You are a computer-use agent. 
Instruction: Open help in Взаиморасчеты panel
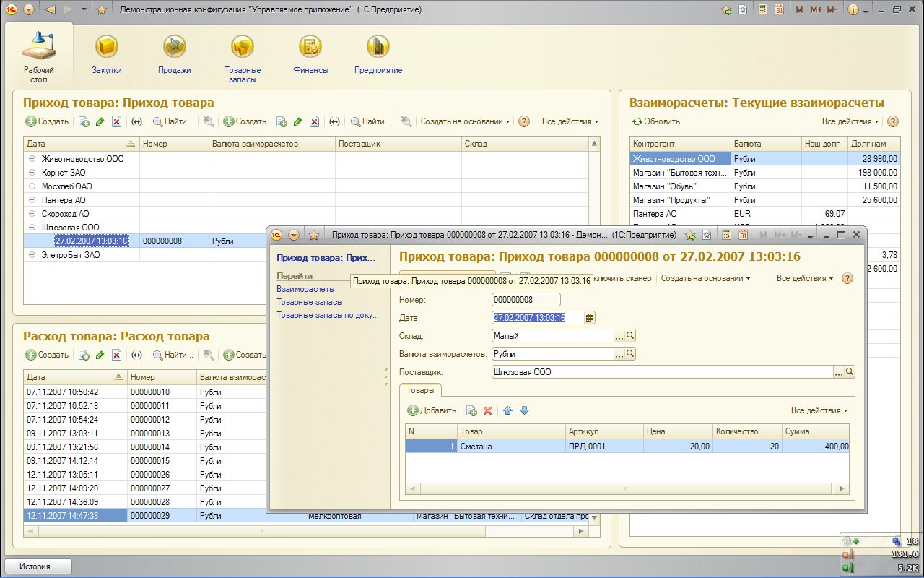click(893, 121)
